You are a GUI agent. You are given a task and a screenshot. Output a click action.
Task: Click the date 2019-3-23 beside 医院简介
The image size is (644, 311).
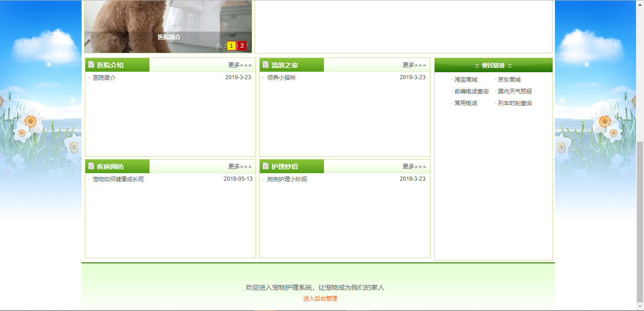pos(238,77)
